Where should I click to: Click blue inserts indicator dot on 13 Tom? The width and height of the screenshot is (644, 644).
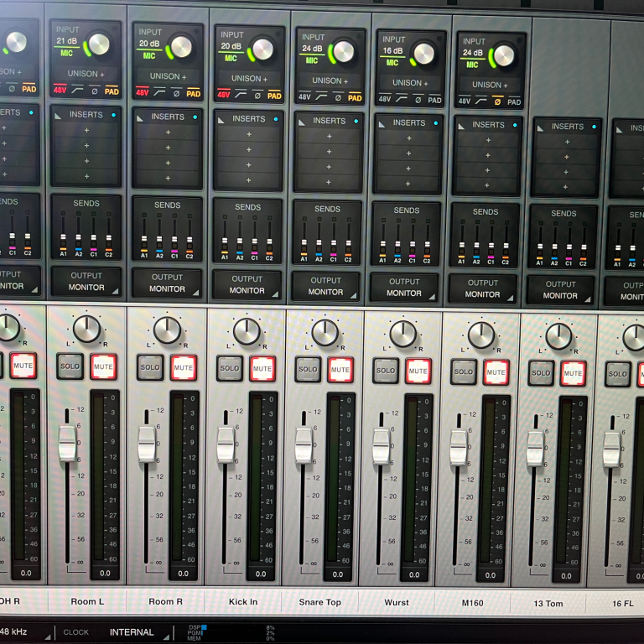(594, 127)
